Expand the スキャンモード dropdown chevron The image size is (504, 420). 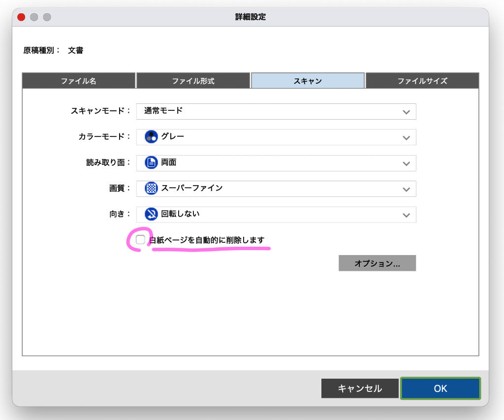click(406, 112)
